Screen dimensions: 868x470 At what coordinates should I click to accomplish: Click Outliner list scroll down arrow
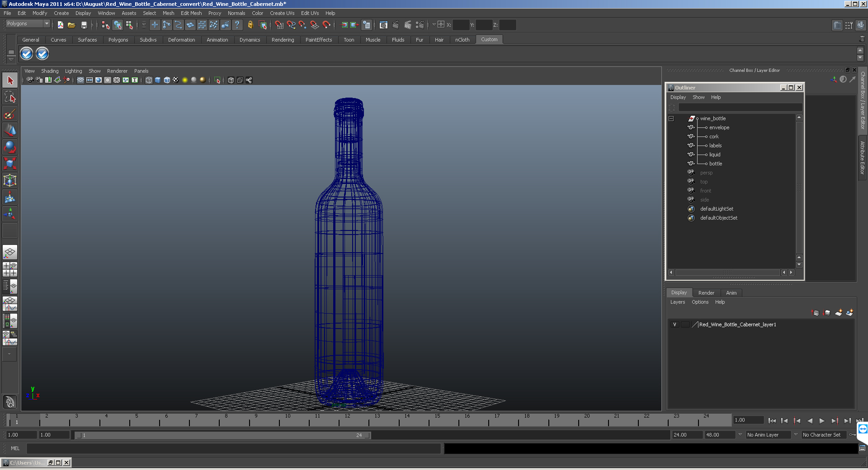(x=799, y=265)
